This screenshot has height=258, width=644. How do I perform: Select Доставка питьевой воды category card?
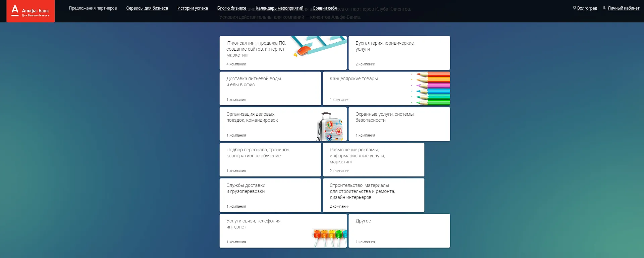click(x=270, y=89)
